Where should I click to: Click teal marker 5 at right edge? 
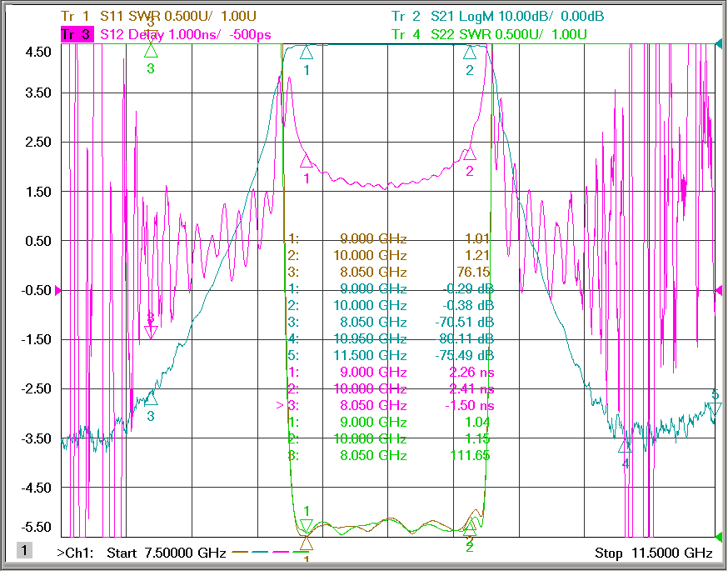click(715, 408)
